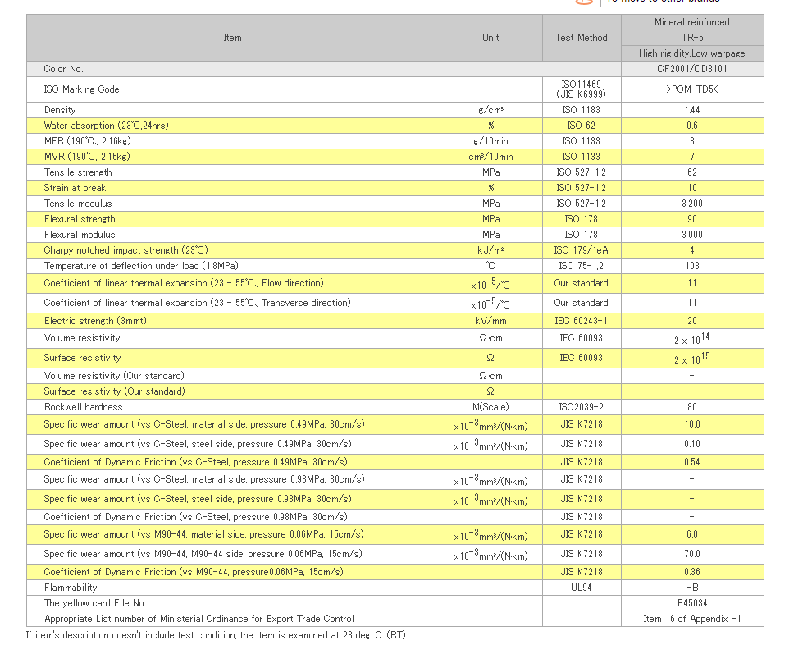Click the "ISO 75-1,2" test method cell

(581, 266)
